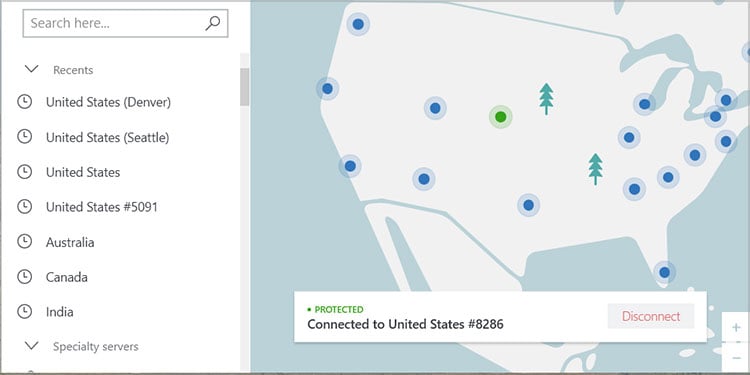Collapse the Specialty servers chevron
750x375 pixels.
[x=32, y=346]
